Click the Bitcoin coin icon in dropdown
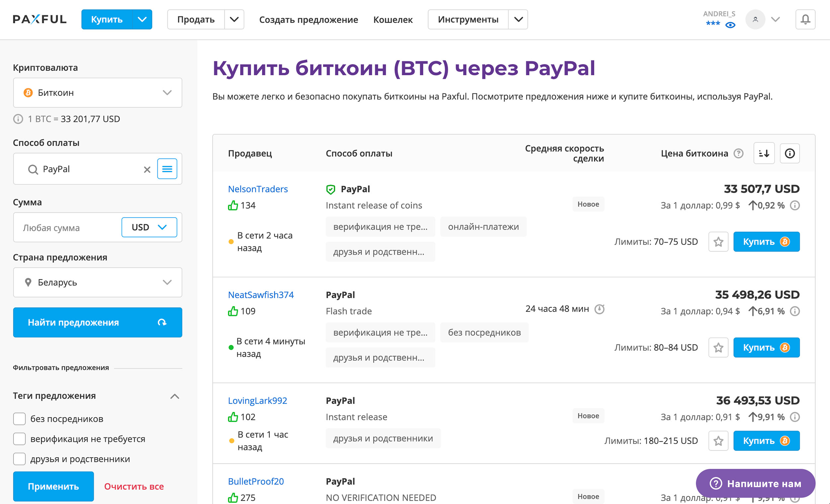Screen dimensions: 830x504 click(28, 93)
